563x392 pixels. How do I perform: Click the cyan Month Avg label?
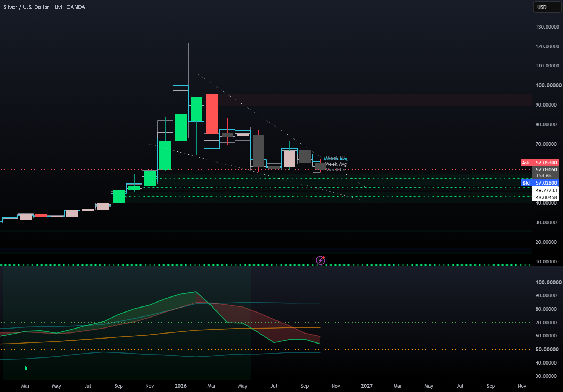click(335, 159)
